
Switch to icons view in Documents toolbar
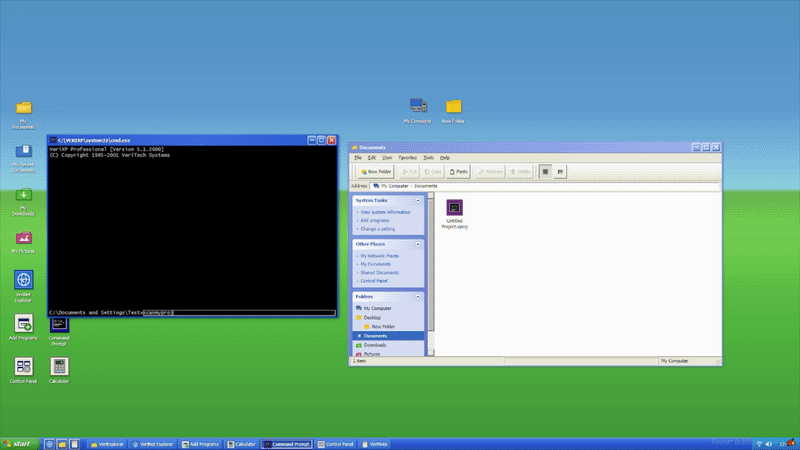[x=545, y=172]
